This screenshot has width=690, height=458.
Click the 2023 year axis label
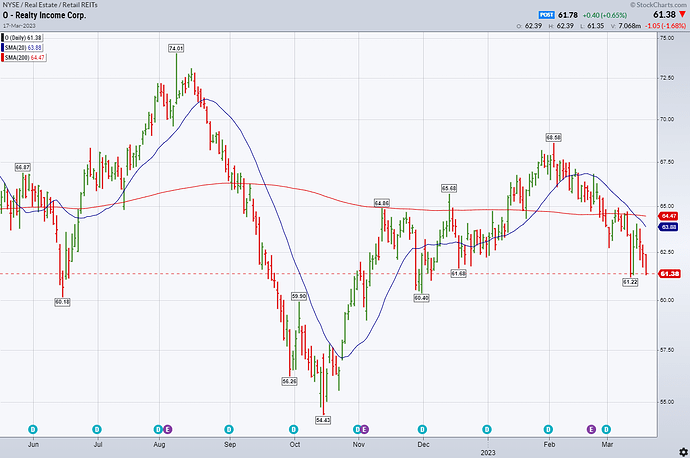pyautogui.click(x=488, y=452)
